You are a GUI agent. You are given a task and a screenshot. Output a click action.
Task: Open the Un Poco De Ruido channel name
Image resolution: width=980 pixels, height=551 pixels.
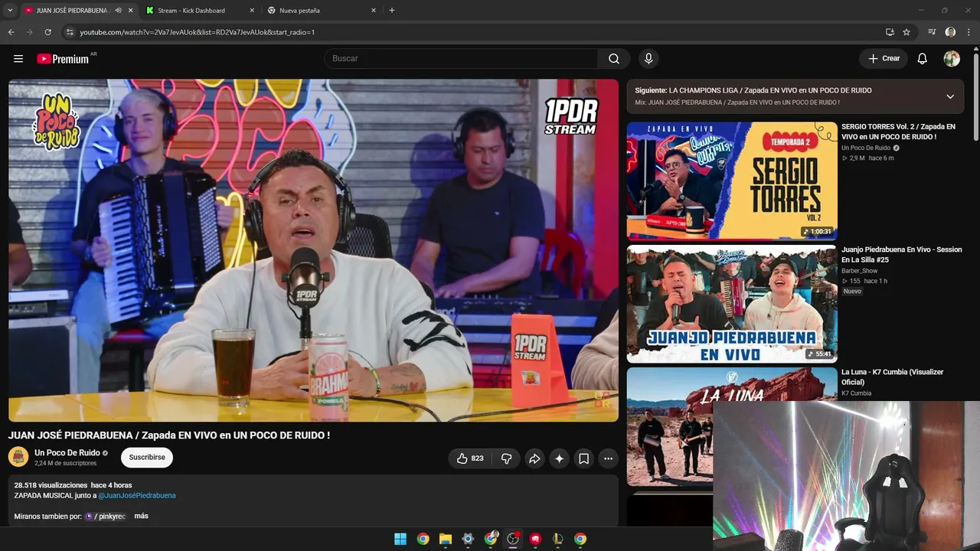pyautogui.click(x=67, y=453)
